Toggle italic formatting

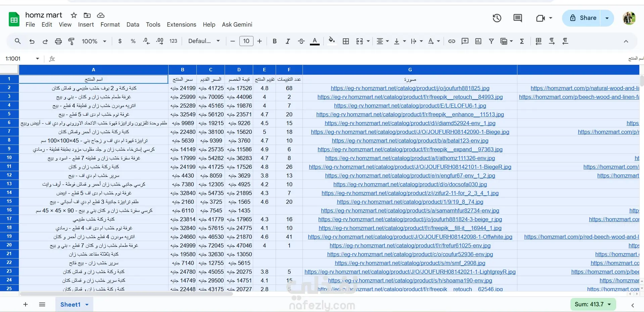[288, 41]
